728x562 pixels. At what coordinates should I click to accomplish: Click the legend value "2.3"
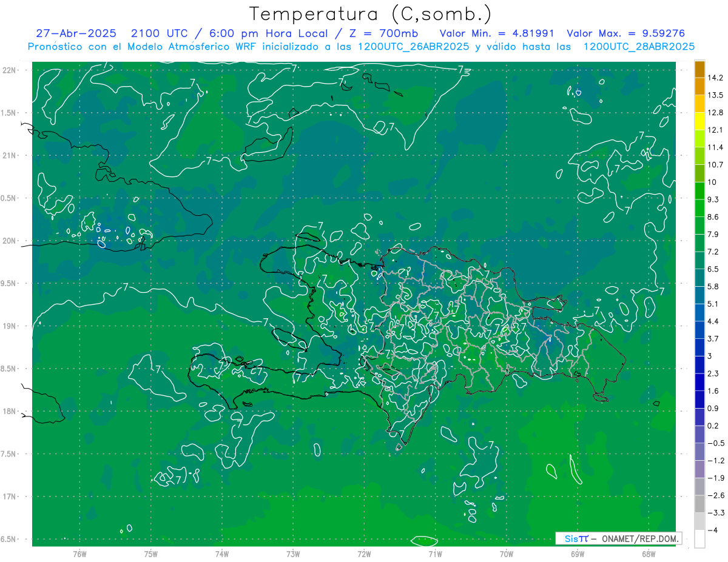[x=714, y=373]
